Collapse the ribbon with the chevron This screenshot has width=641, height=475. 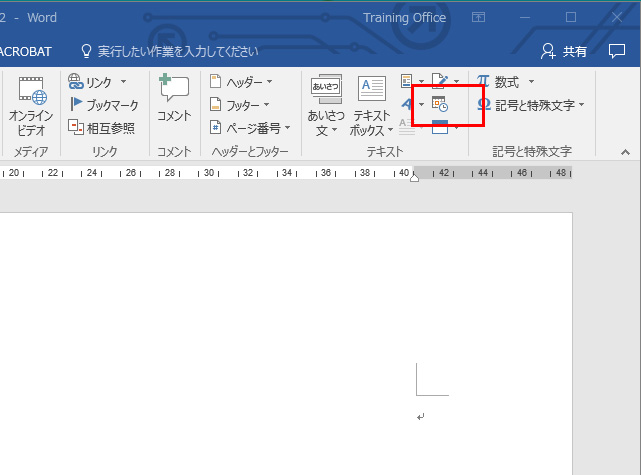coord(625,152)
